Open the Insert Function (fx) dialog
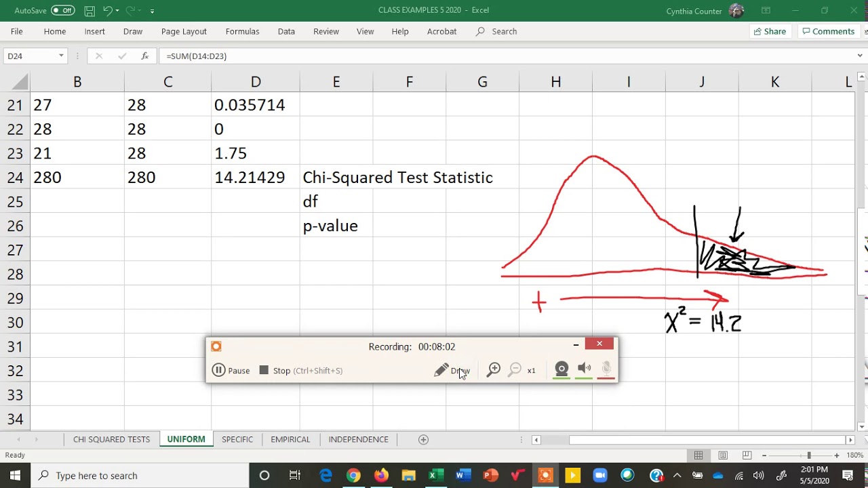Viewport: 868px width, 488px height. 144,56
